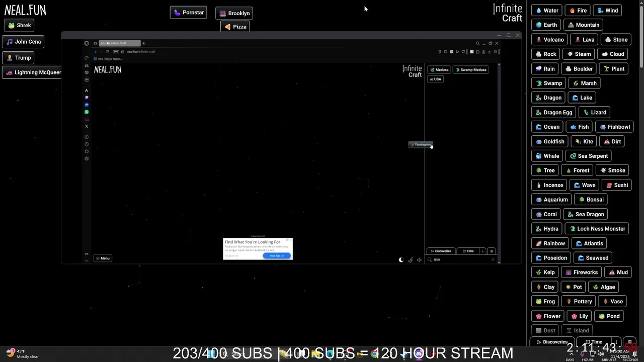The width and height of the screenshot is (644, 362).
Task: Open Time sort option in inner window
Action: point(468,251)
